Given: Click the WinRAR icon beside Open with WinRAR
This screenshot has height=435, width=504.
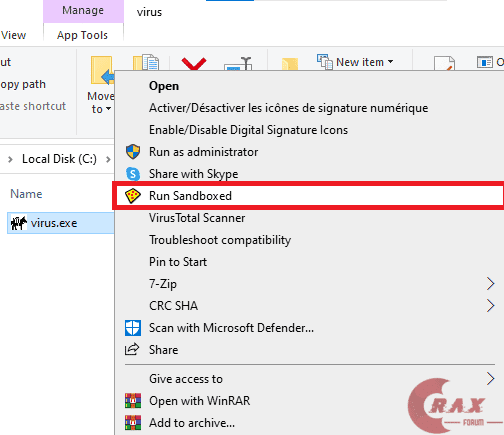Looking at the screenshot, I should pos(133,401).
